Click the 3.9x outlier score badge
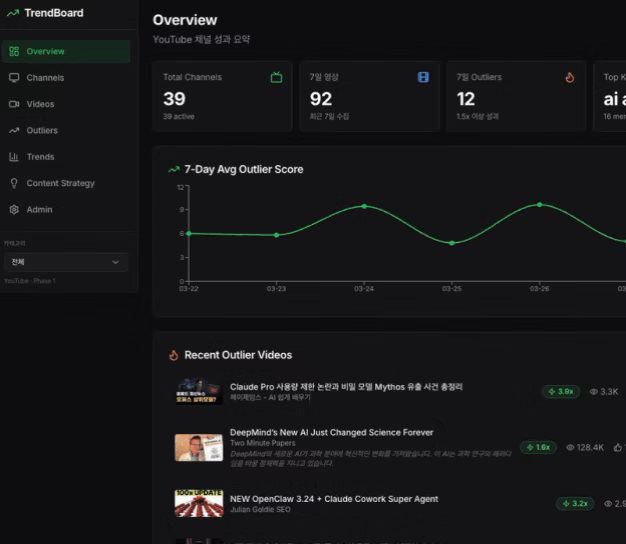Image resolution: width=626 pixels, height=544 pixels. click(x=561, y=392)
